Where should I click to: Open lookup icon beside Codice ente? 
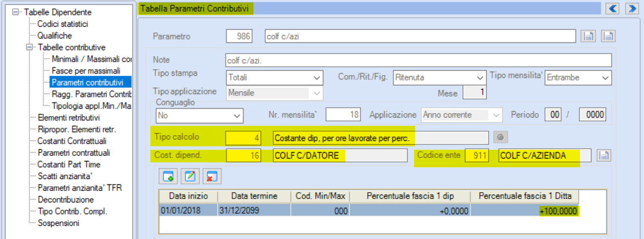coord(604,156)
